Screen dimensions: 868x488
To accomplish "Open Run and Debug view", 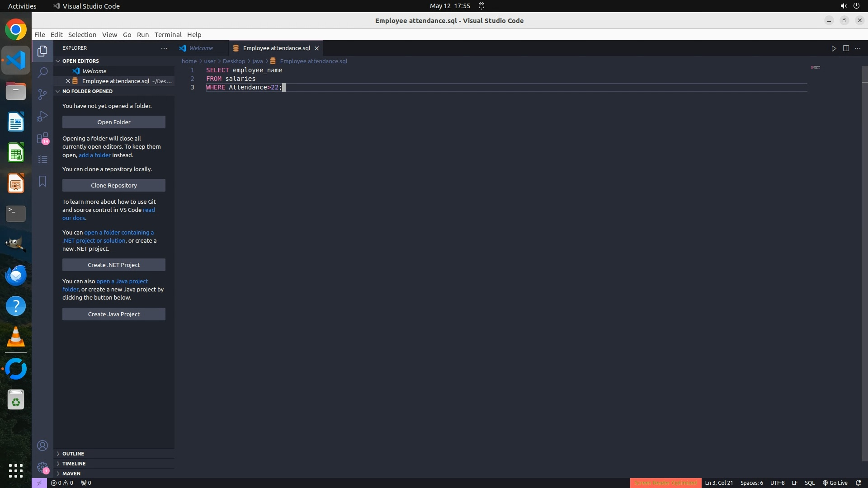I will coord(42,116).
